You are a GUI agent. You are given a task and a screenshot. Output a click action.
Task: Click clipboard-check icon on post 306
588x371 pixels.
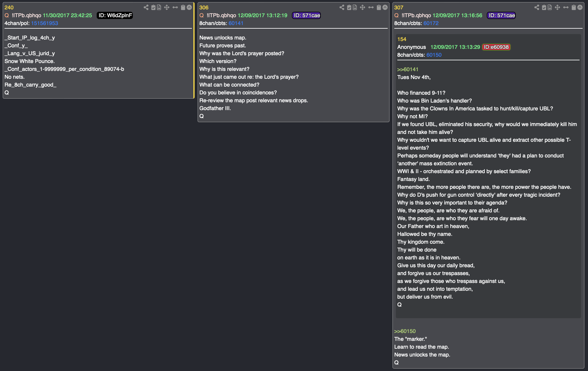tap(349, 7)
